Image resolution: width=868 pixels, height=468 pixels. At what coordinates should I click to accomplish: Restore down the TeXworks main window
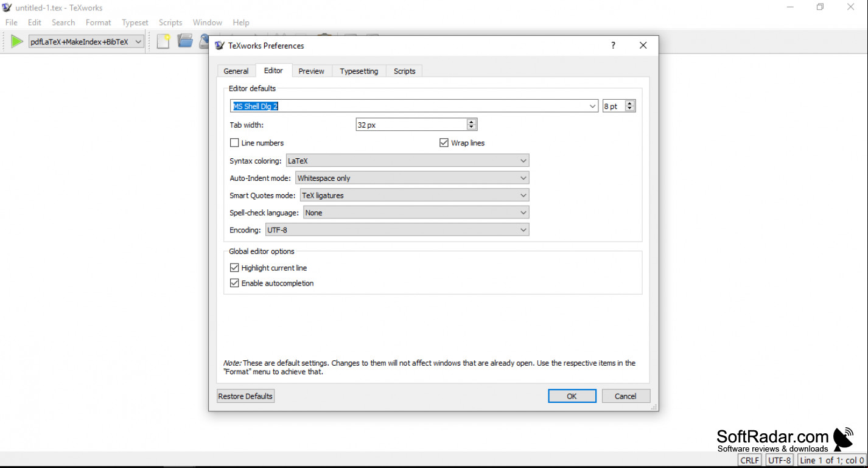pyautogui.click(x=820, y=7)
